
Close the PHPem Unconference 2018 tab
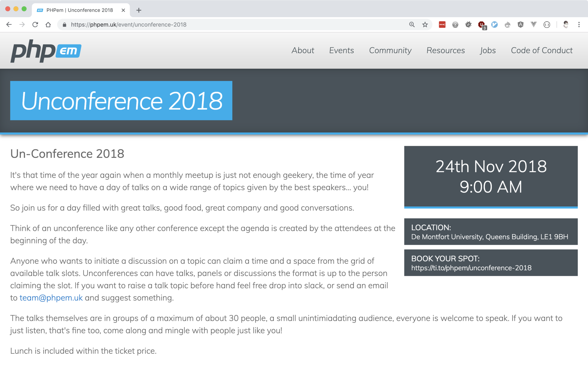click(x=123, y=10)
